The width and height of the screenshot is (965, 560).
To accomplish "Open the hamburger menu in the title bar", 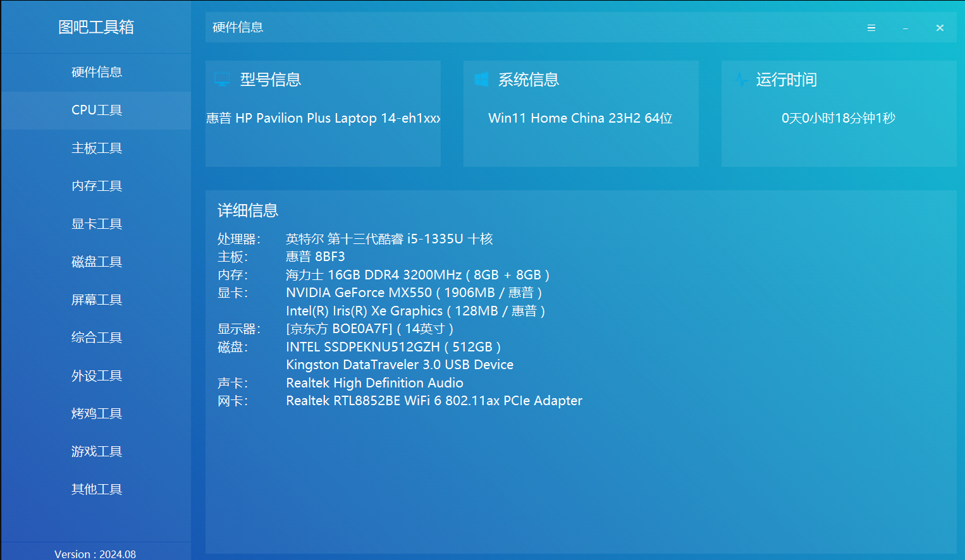I will (871, 28).
